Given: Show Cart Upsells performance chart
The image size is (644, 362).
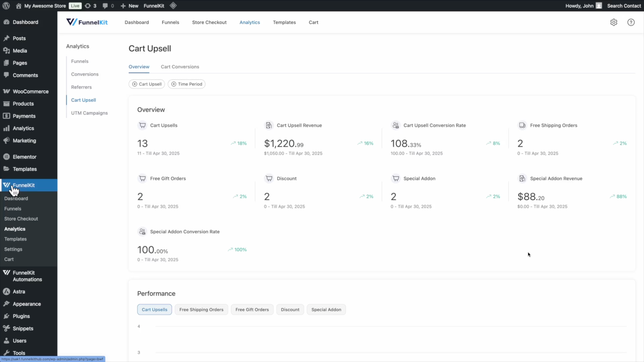Looking at the screenshot, I should [x=155, y=310].
